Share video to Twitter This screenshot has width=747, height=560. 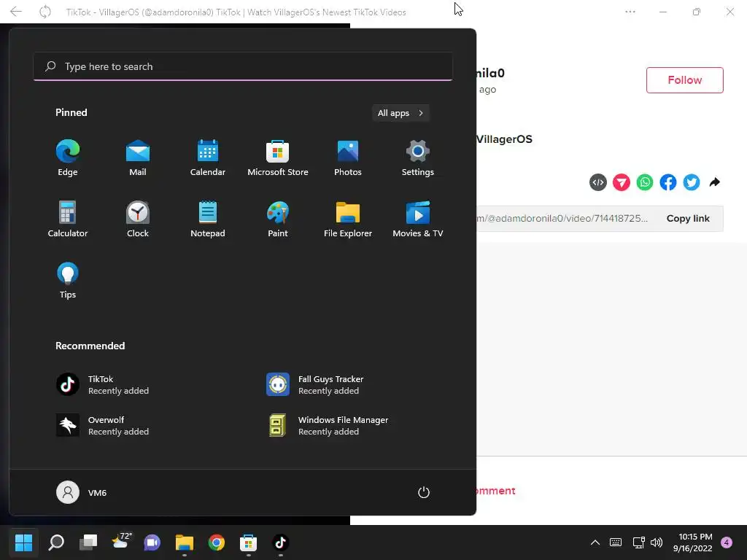pos(692,182)
